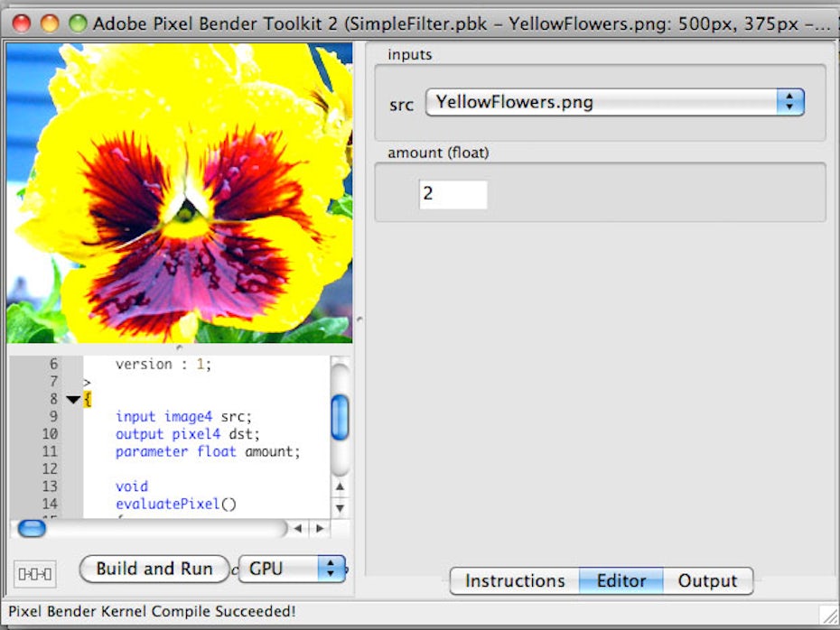The height and width of the screenshot is (630, 840).
Task: Click the horizontal scroll right arrow
Action: [318, 529]
